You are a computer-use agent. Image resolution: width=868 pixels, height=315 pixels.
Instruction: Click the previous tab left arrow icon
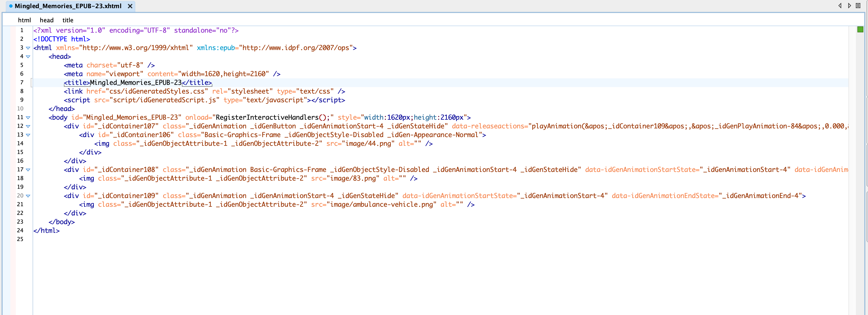pos(840,6)
